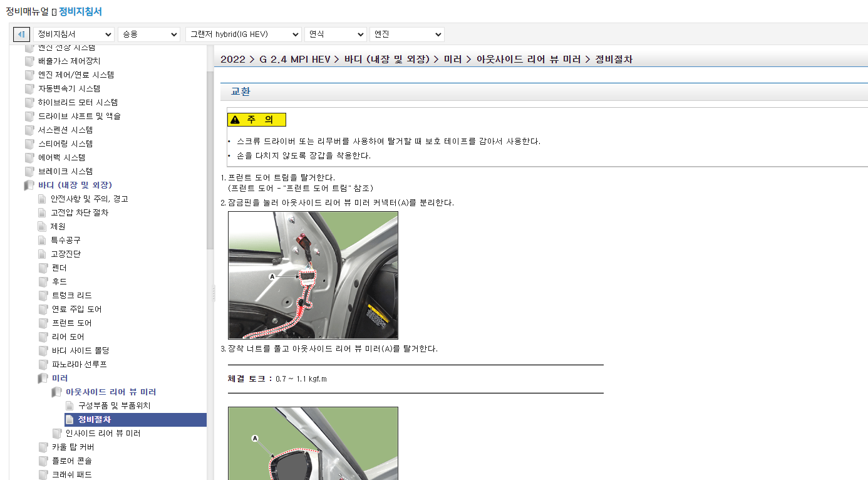Click the folder icon beside 아웃사이드 리어 뷰 미러

(56, 392)
